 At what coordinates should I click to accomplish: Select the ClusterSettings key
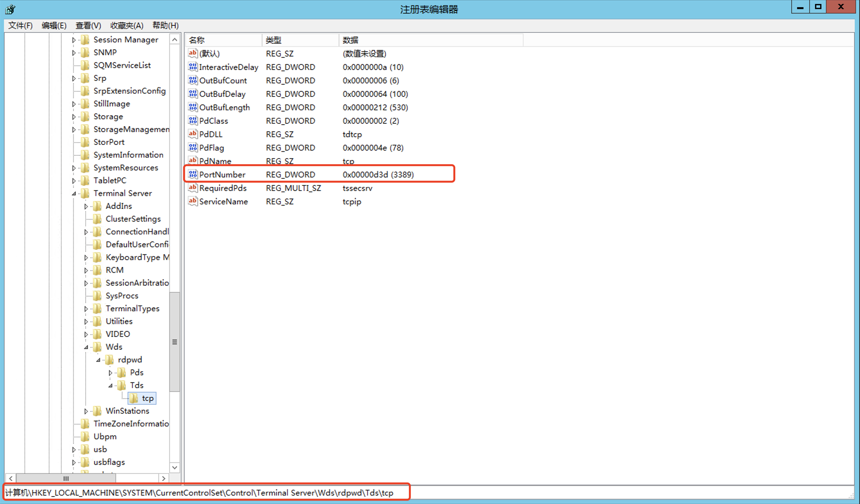coord(133,219)
